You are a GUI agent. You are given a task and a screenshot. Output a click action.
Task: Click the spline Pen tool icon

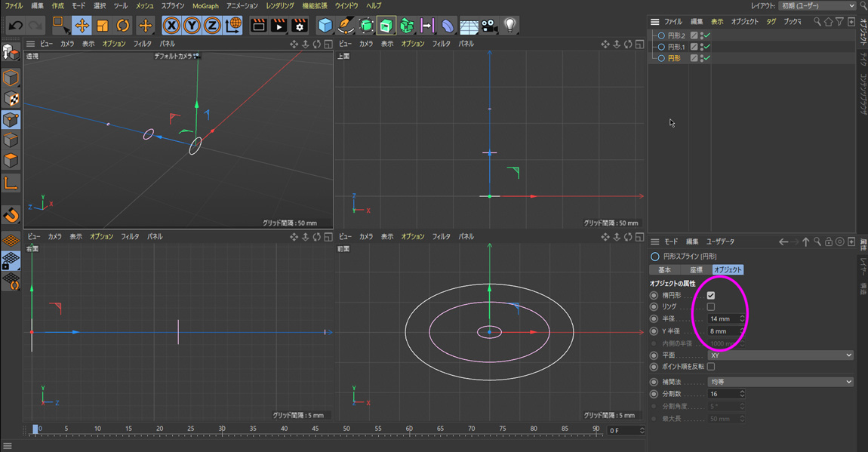coord(346,26)
